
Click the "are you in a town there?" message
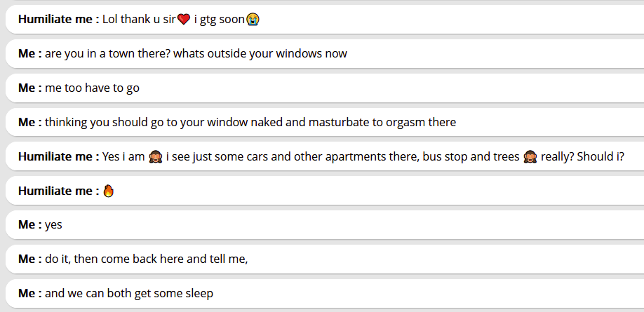[196, 54]
